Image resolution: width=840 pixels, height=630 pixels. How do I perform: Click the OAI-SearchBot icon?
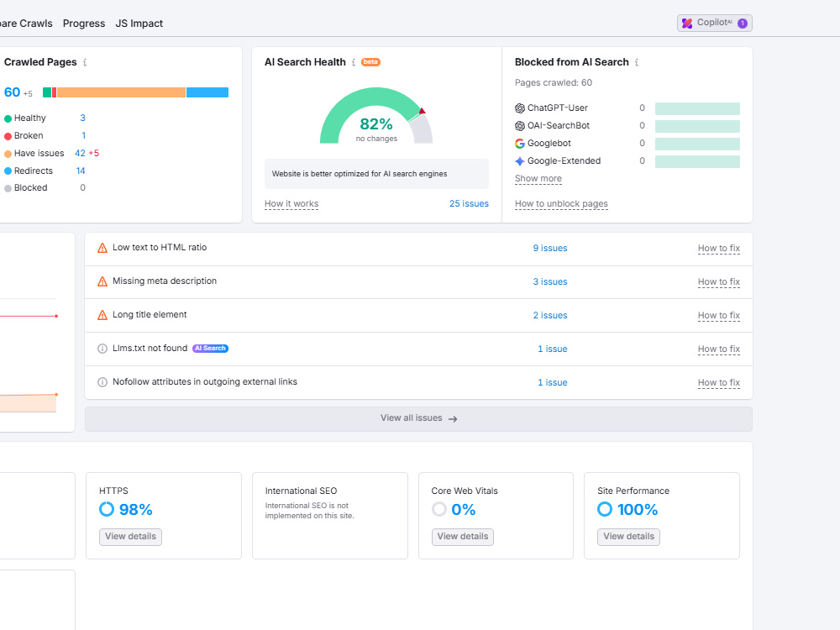520,126
